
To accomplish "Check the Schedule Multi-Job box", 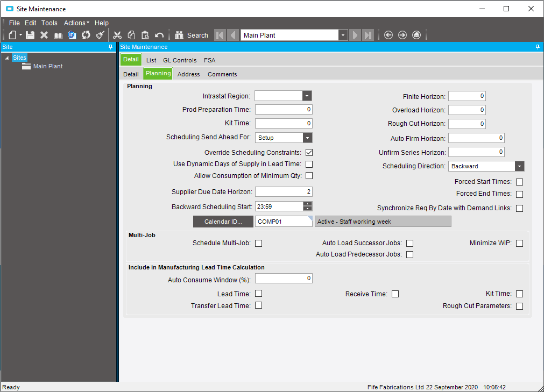I will 258,243.
